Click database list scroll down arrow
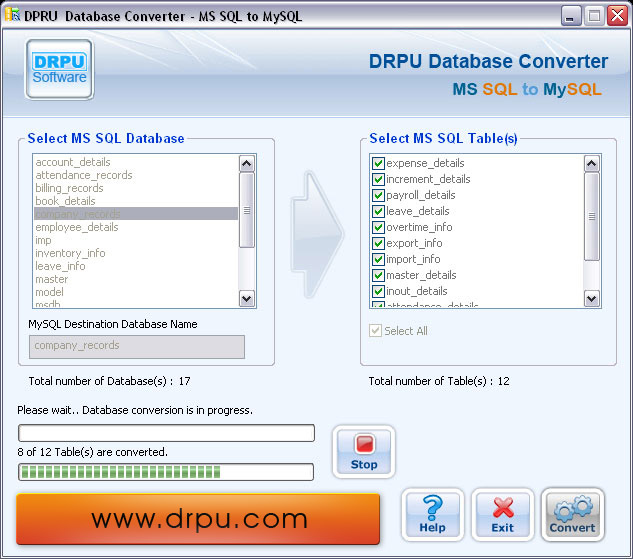The height and width of the screenshot is (559, 633). (x=247, y=299)
